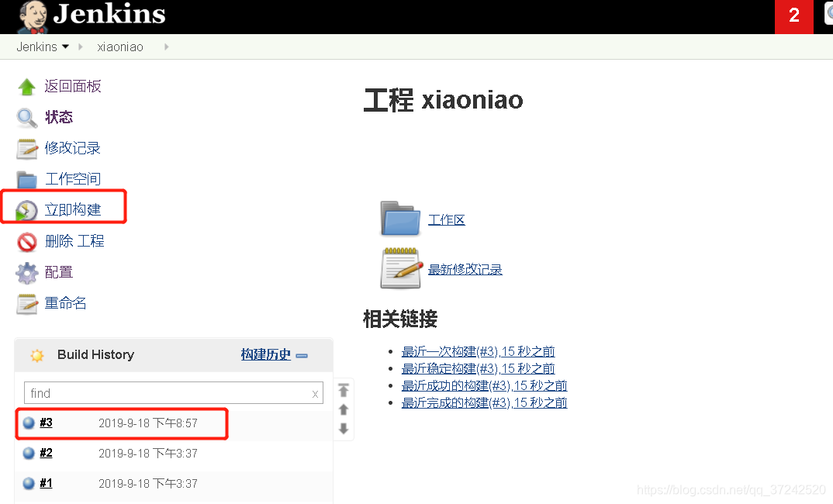Click the 工程 xiaoniao heading
Image resolution: width=833 pixels, height=504 pixels.
pyautogui.click(x=444, y=100)
